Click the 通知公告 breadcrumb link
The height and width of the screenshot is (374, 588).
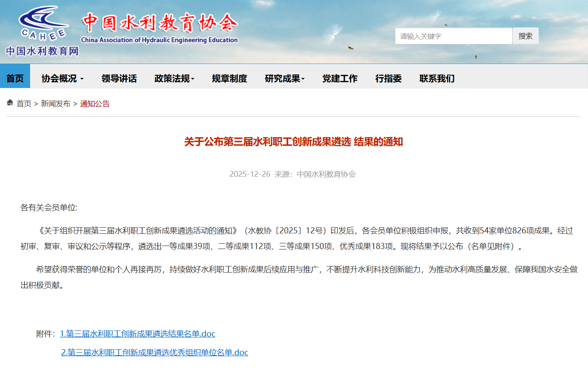tap(95, 104)
